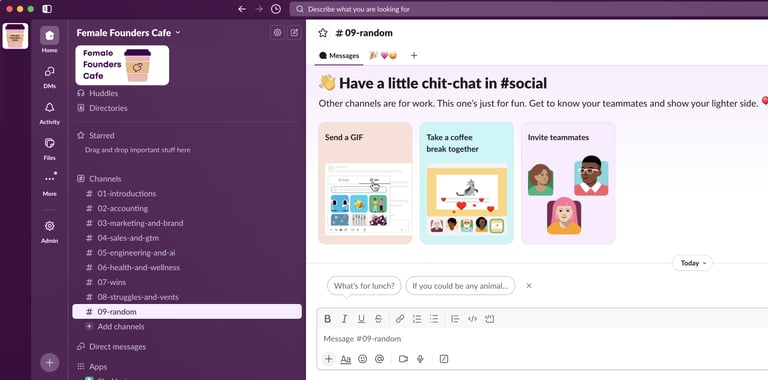
Task: Go back with the left arrow
Action: 241,9
